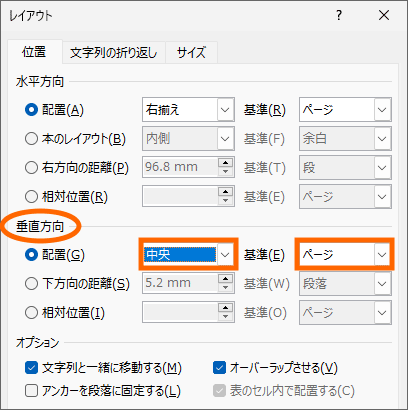Open the help question mark icon

click(x=339, y=15)
